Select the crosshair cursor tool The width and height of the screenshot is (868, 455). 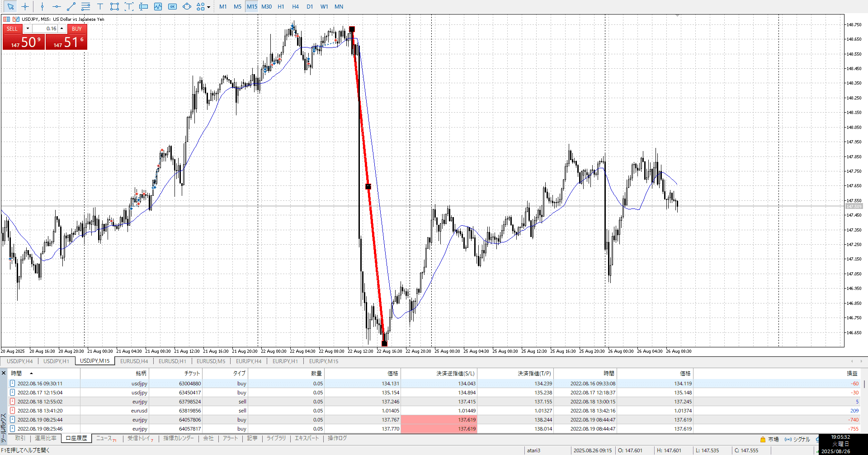click(x=25, y=7)
